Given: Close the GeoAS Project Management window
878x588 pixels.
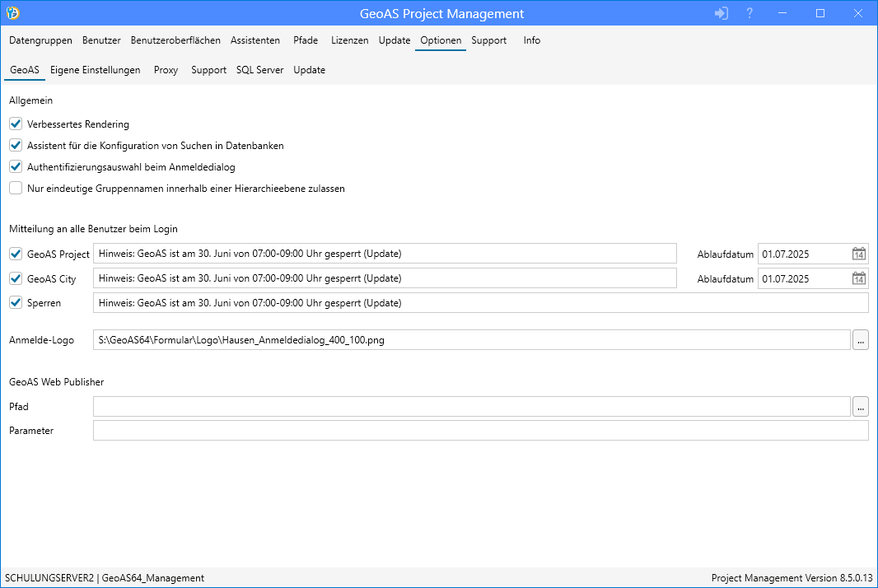Looking at the screenshot, I should [x=858, y=13].
